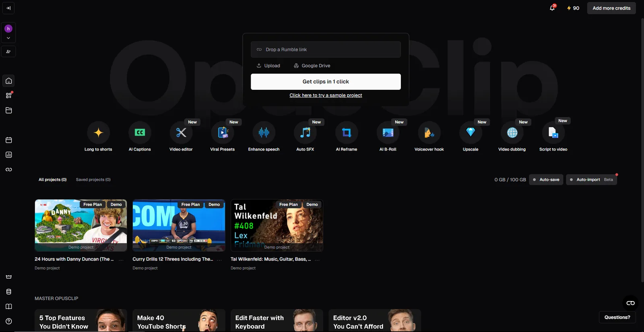The width and height of the screenshot is (644, 332).
Task: Open options menu for Tal Wilkenfeld project
Action: tap(318, 260)
